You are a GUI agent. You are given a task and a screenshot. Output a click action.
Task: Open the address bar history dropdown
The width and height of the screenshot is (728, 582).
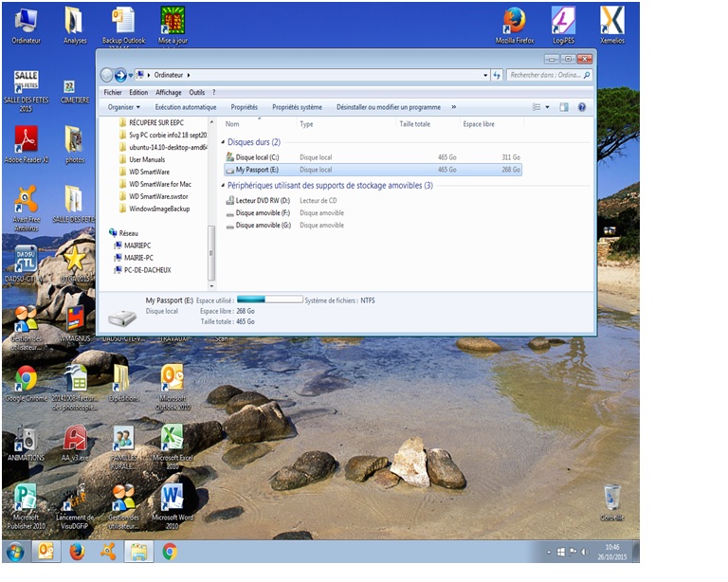485,75
